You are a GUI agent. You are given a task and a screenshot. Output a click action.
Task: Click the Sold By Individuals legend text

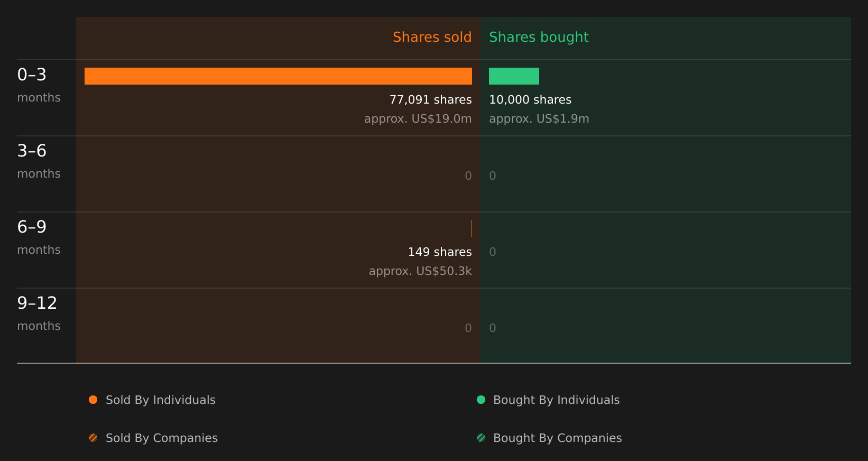161,400
